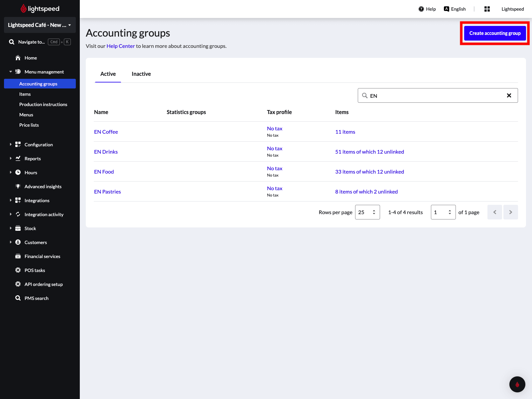The image size is (532, 399).
Task: Click the PMS search magnifier icon
Action: click(x=18, y=298)
